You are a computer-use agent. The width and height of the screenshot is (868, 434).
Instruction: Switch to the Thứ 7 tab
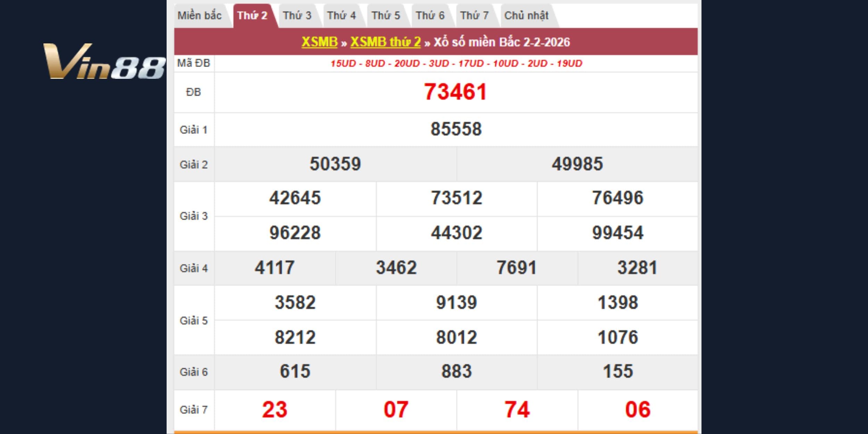click(x=474, y=16)
